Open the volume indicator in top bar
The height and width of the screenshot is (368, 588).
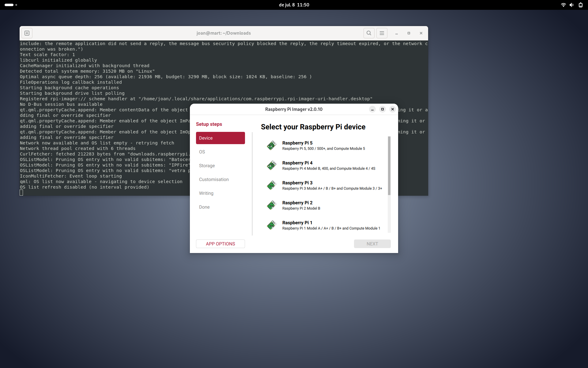pos(571,5)
